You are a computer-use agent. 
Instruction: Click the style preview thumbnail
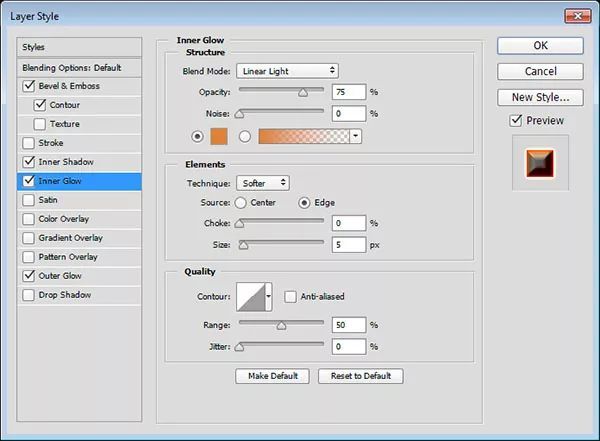tap(540, 163)
